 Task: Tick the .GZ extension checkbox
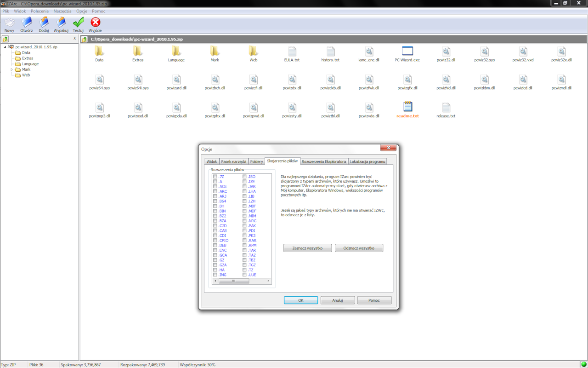[x=215, y=260]
